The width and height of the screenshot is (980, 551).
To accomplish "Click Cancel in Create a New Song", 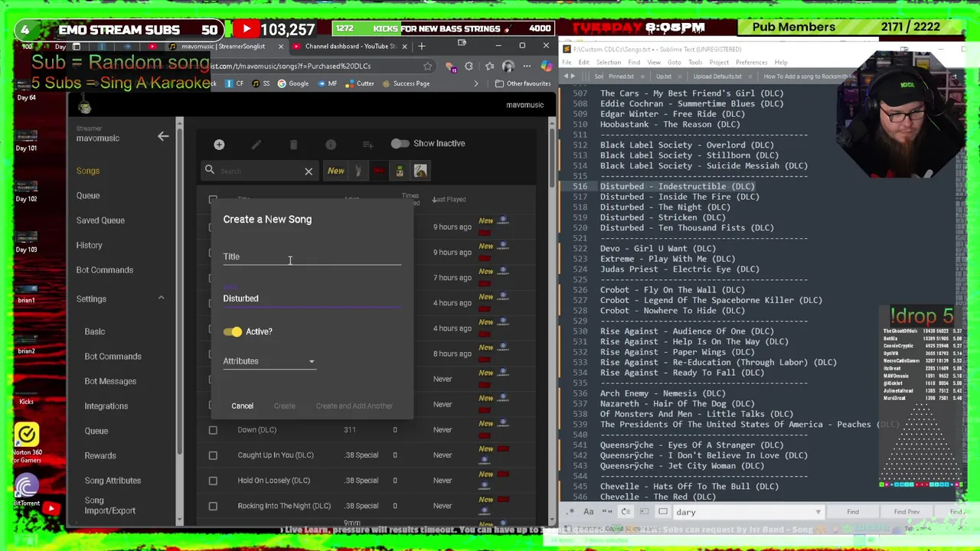I will [x=242, y=406].
